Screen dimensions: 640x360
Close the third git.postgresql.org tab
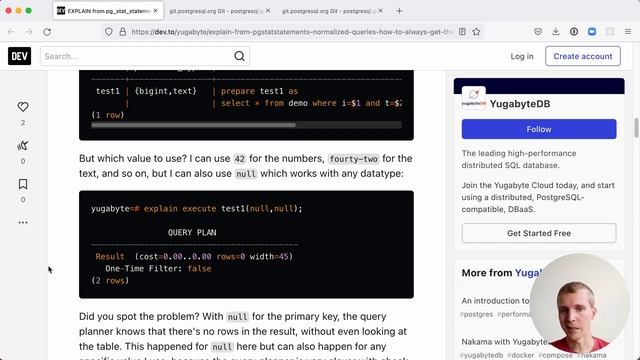(x=380, y=11)
